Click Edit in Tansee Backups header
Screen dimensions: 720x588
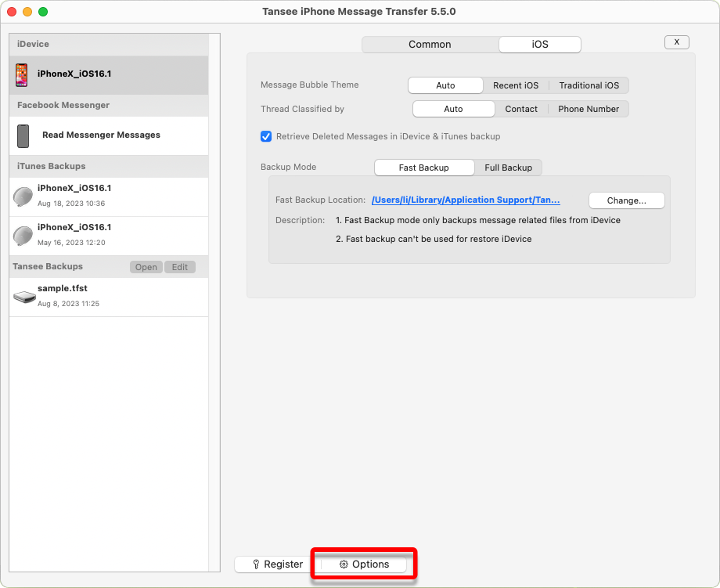coord(179,267)
